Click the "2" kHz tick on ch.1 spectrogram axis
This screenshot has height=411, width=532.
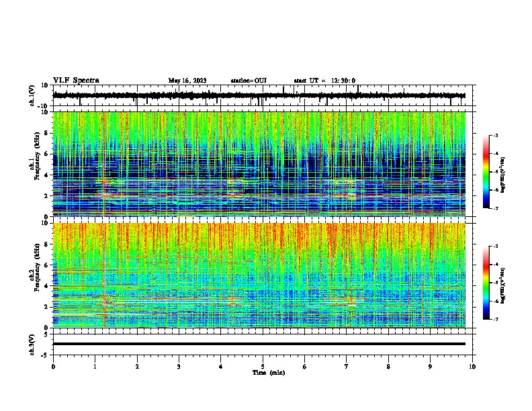[x=46, y=196]
